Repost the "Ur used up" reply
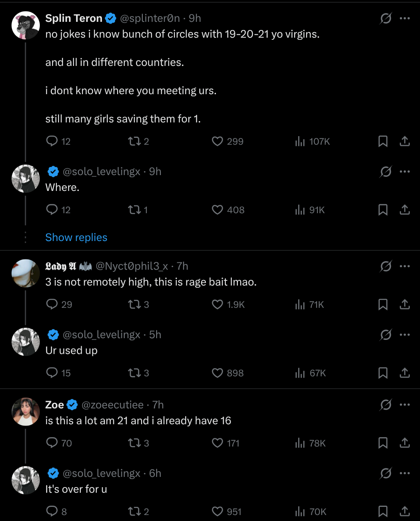The image size is (420, 521). click(x=133, y=373)
